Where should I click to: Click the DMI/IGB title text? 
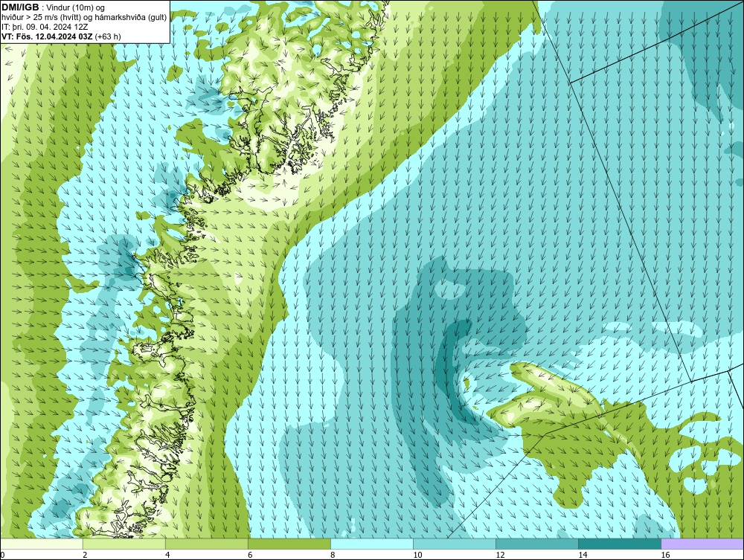coord(20,7)
